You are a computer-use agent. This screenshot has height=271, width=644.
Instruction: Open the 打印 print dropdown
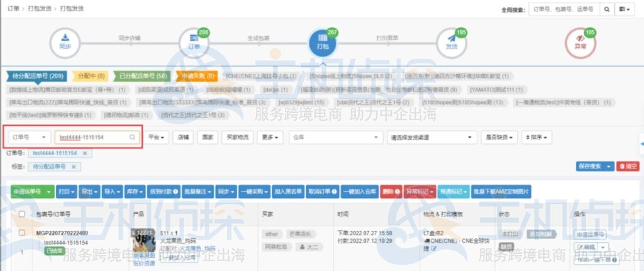point(66,191)
